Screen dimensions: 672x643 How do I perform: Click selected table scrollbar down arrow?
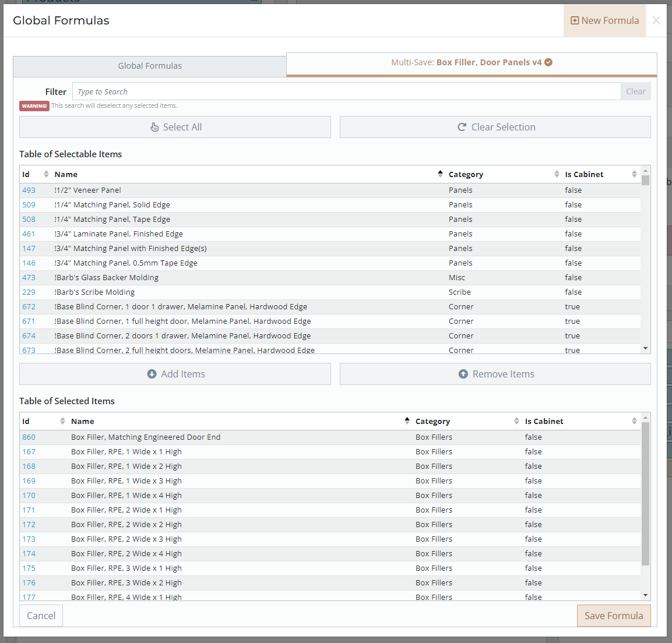pyautogui.click(x=645, y=595)
